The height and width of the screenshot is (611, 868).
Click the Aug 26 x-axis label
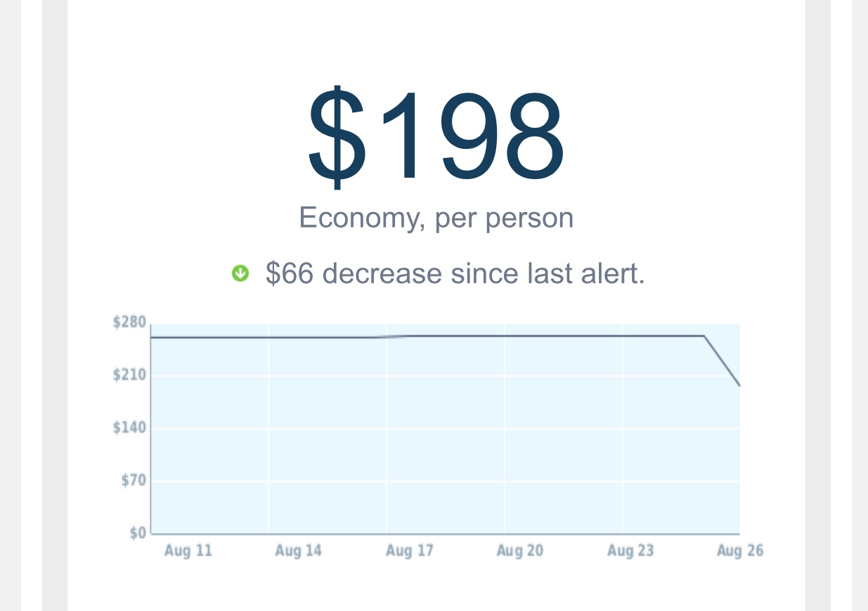click(x=740, y=551)
